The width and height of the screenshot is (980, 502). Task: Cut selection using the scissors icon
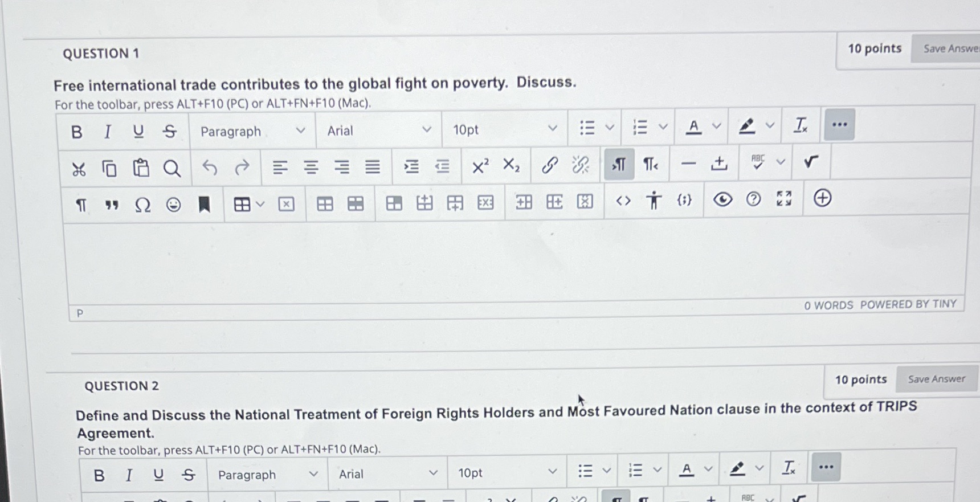click(x=79, y=169)
